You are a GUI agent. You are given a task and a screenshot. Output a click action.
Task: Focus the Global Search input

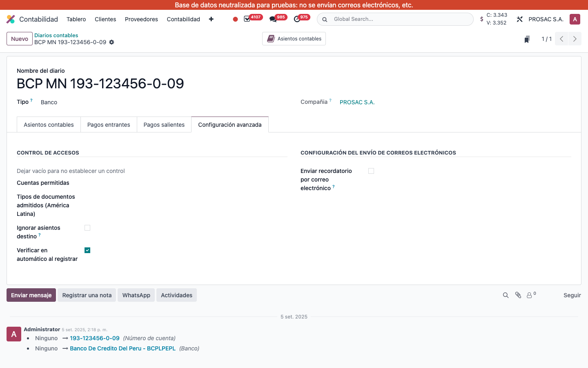401,19
